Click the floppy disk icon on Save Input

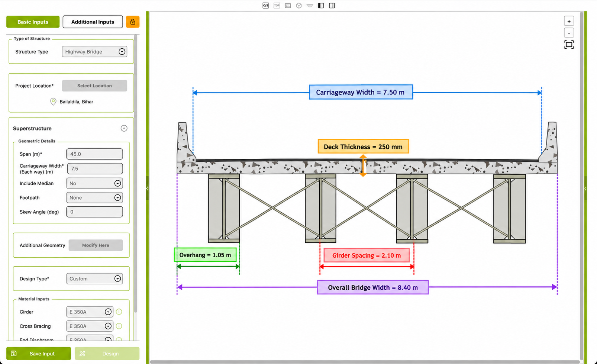click(x=14, y=353)
